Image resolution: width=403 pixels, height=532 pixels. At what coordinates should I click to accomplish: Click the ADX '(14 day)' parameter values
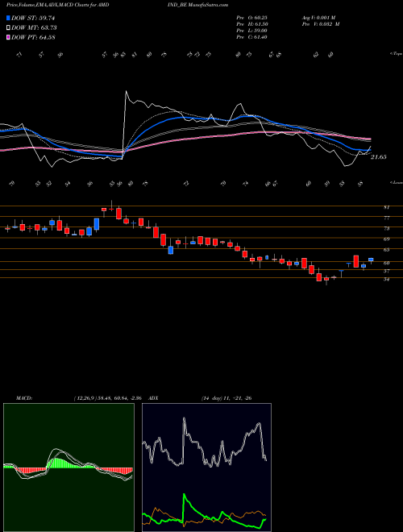pyautogui.click(x=211, y=398)
